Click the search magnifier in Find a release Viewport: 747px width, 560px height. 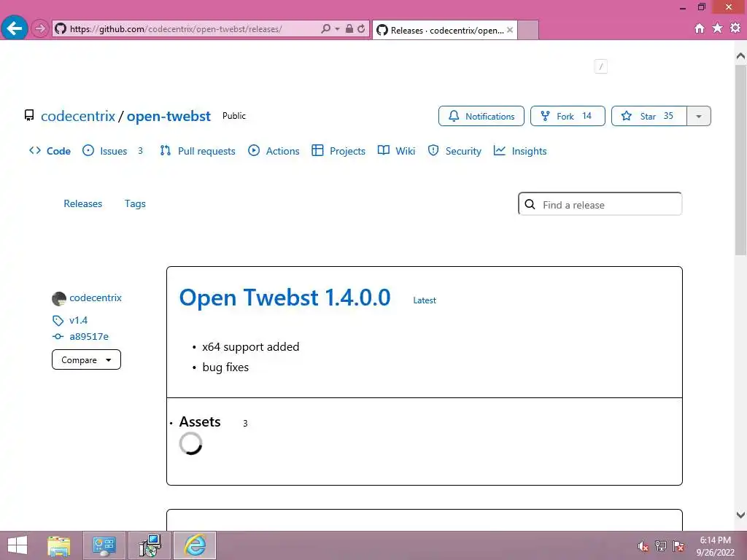point(530,204)
